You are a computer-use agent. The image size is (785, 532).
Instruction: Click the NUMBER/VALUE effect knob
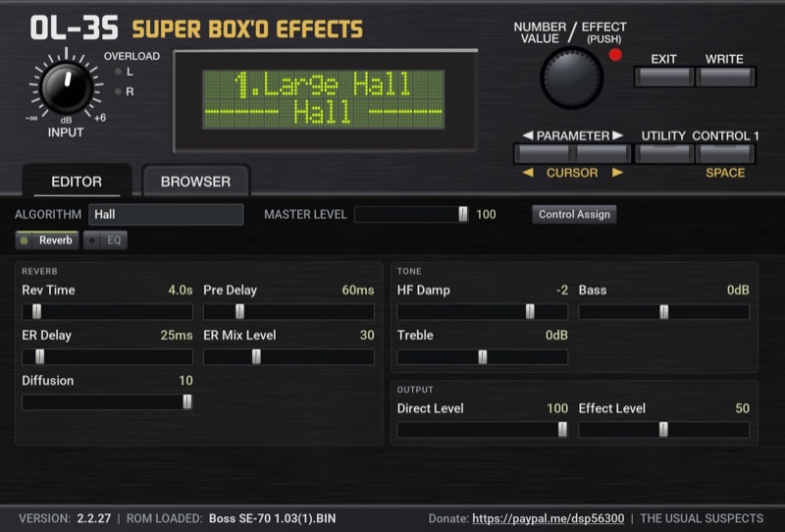click(x=571, y=78)
